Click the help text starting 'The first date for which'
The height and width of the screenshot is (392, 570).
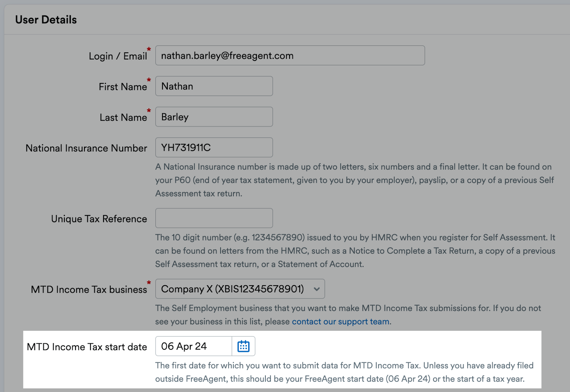click(x=344, y=372)
